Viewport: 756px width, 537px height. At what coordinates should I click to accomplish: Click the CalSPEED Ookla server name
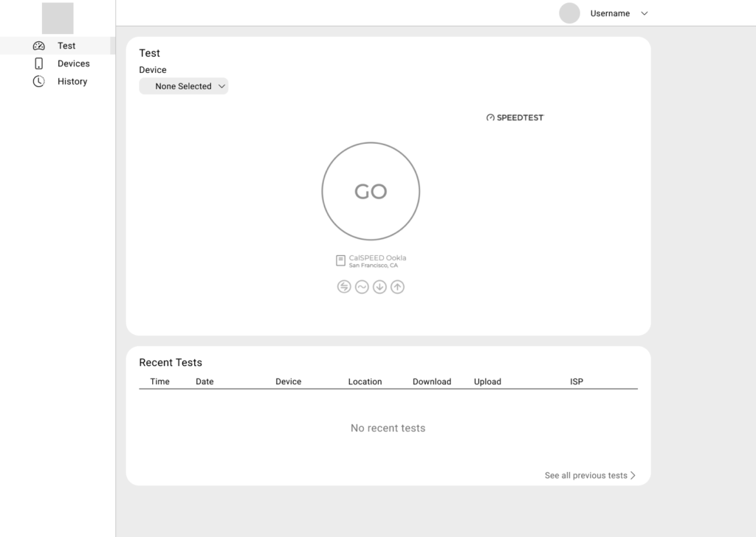[x=377, y=258]
